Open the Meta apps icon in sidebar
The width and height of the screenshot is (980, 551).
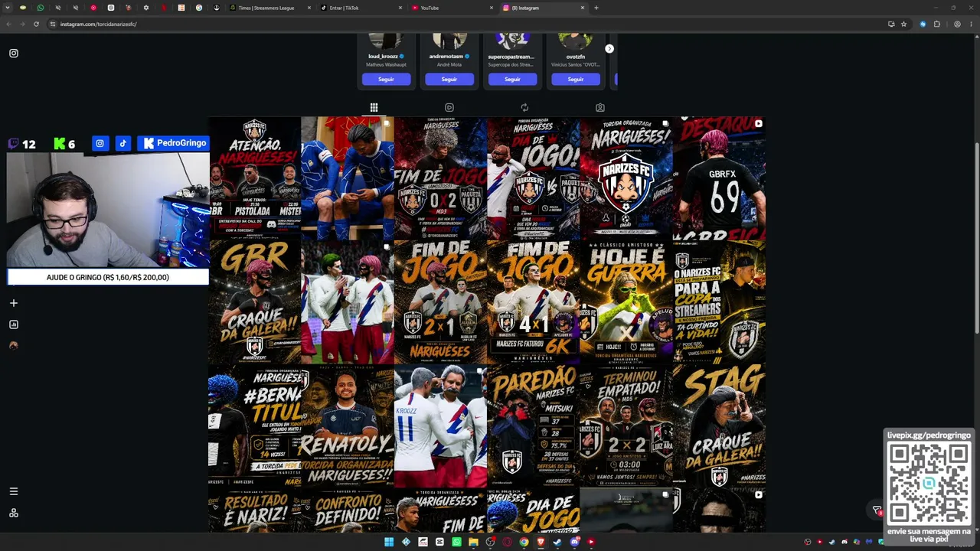(x=13, y=513)
